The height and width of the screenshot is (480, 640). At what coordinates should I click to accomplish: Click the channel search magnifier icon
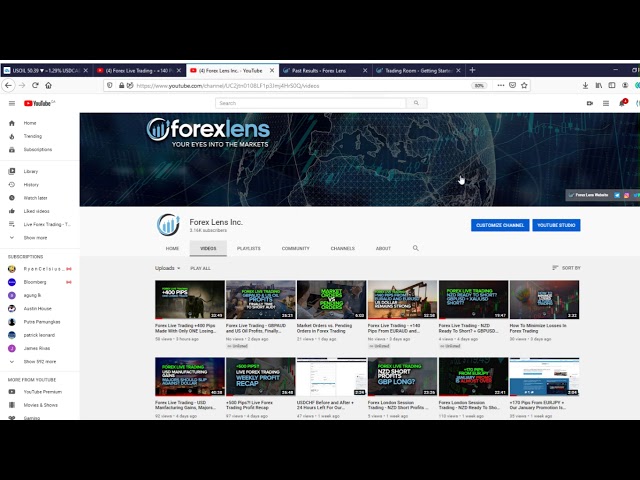pos(416,248)
